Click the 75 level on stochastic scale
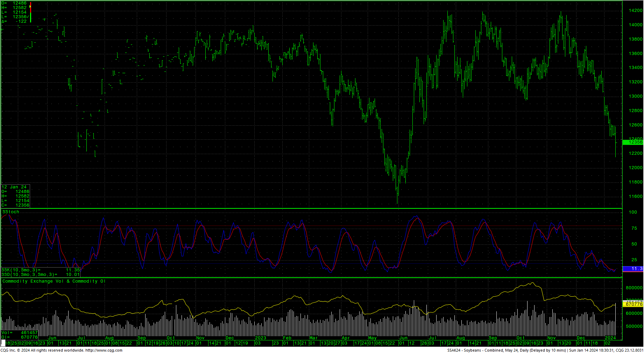The width and height of the screenshot is (644, 353). tap(634, 228)
